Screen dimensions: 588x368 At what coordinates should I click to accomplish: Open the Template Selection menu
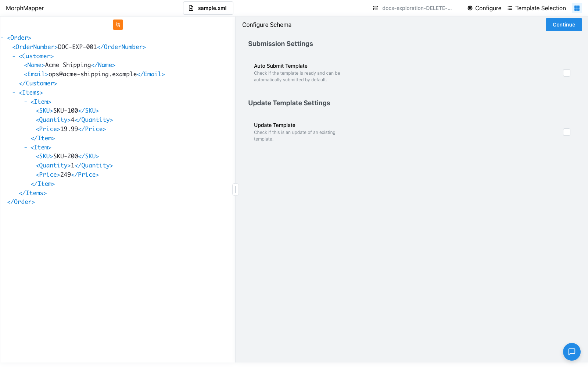(537, 8)
